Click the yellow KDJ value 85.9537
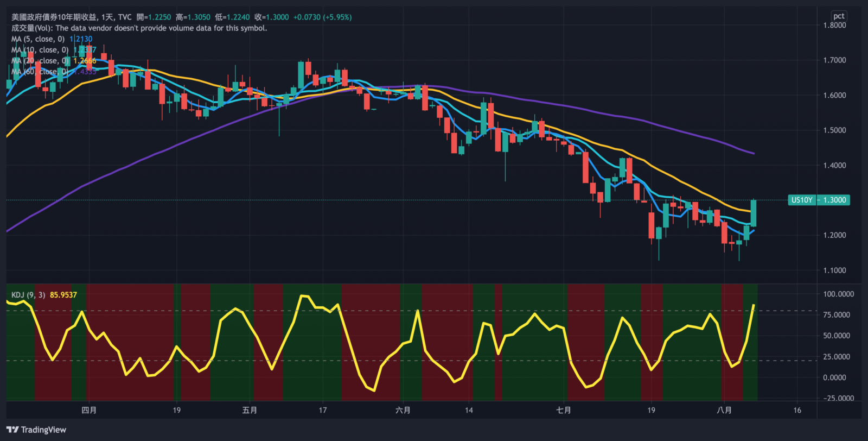Image resolution: width=868 pixels, height=441 pixels. coord(63,295)
